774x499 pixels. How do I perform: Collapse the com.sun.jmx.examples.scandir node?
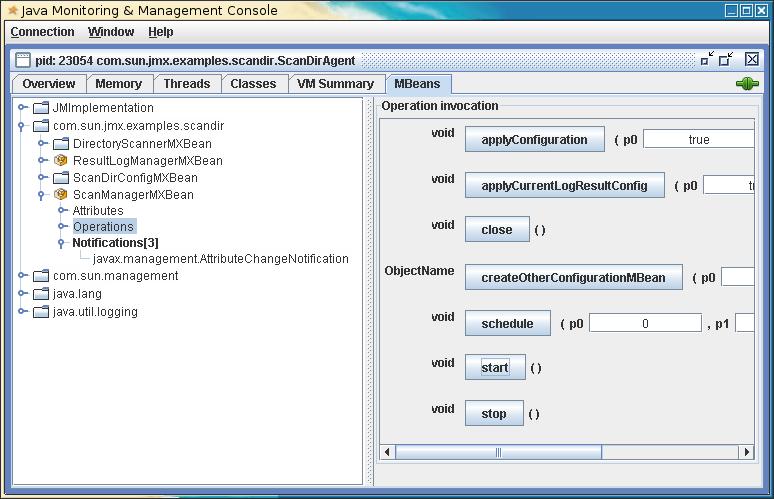pyautogui.click(x=22, y=126)
